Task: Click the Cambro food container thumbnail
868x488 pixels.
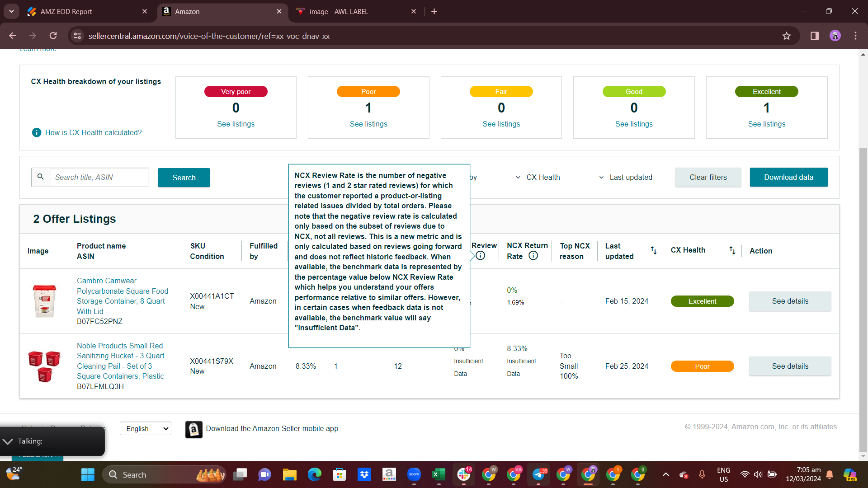Action: 44,301
